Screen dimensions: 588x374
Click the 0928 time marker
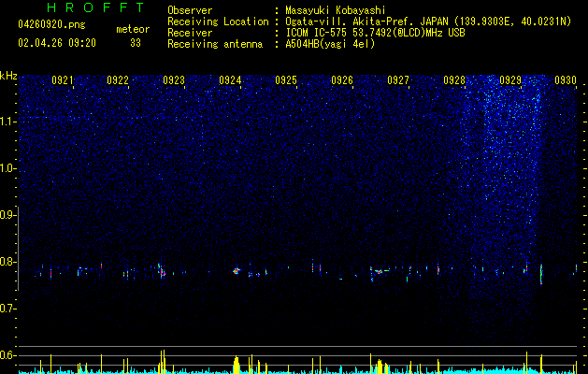(x=454, y=80)
